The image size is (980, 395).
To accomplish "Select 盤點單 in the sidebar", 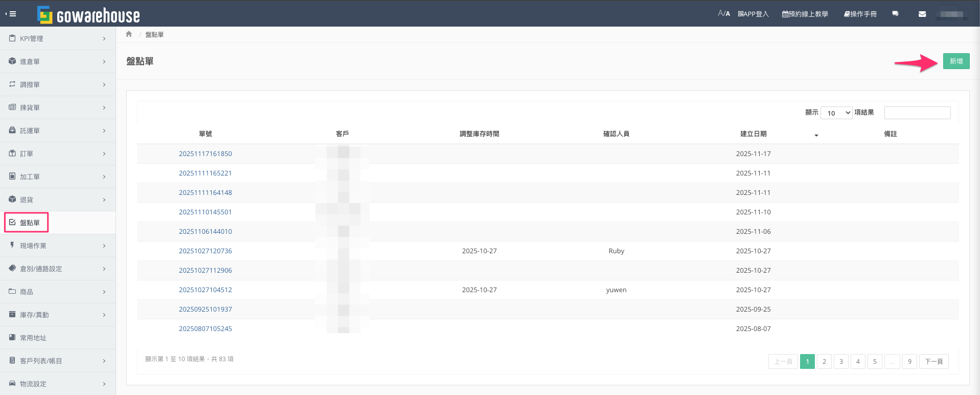I will tap(30, 223).
